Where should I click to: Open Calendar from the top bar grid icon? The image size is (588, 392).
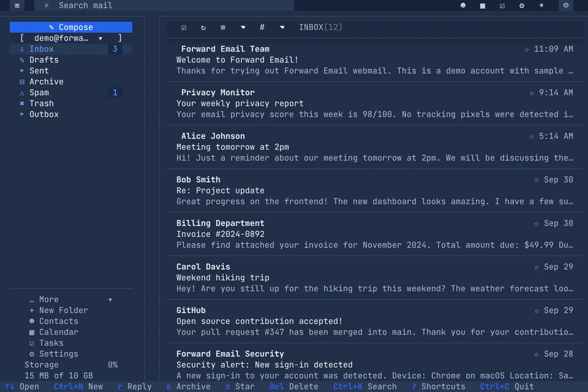pyautogui.click(x=483, y=6)
